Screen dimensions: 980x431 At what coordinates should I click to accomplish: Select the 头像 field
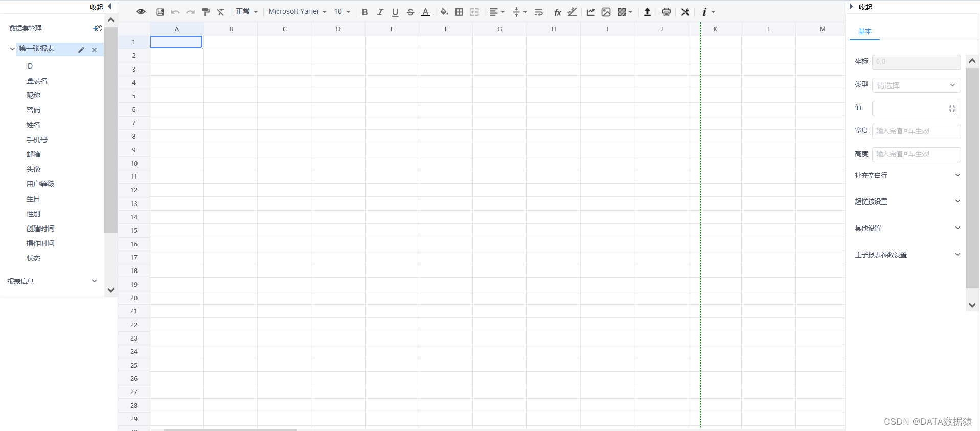point(33,169)
